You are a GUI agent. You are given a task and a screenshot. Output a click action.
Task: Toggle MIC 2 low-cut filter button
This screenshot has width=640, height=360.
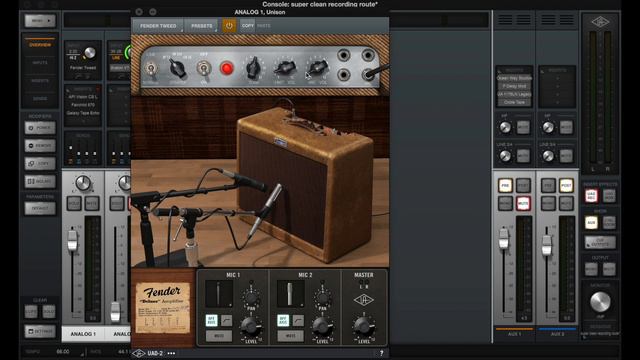298,320
